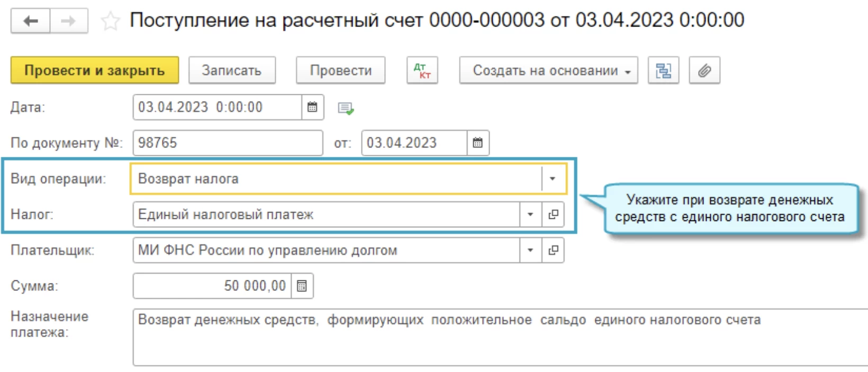The height and width of the screenshot is (372, 868).
Task: Click the forward navigation arrow
Action: (69, 21)
